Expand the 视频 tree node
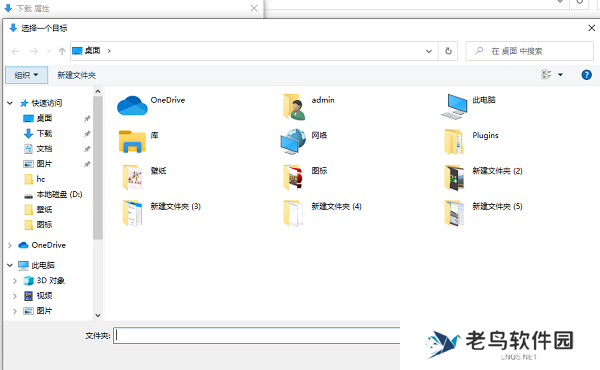 15,296
